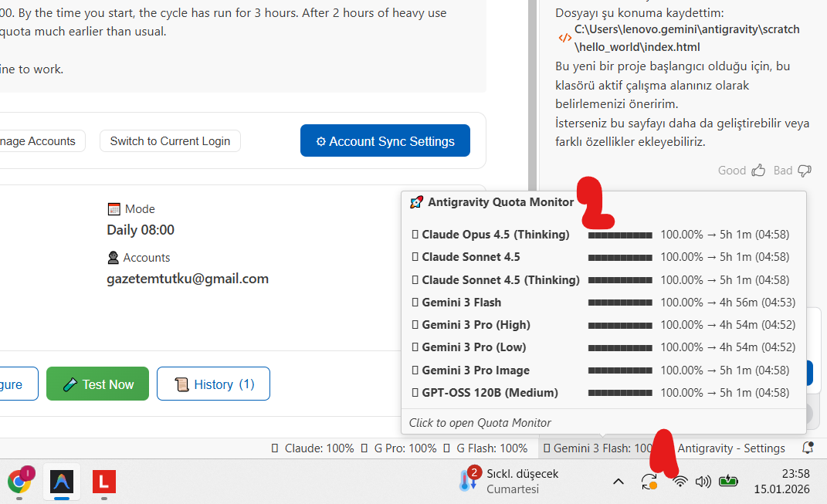Image resolution: width=827 pixels, height=504 pixels.
Task: Click Gemini 3 Flash quota progress bar
Action: [620, 303]
